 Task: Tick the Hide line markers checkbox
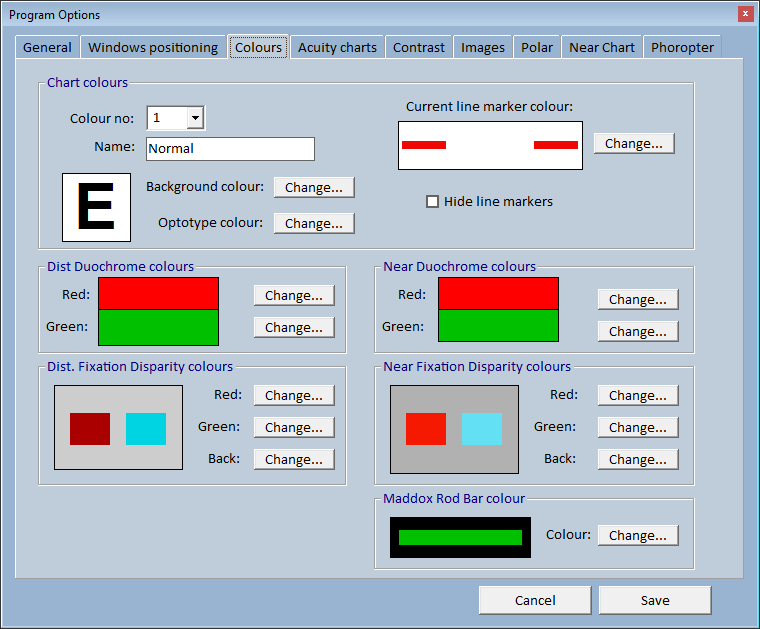coord(432,202)
